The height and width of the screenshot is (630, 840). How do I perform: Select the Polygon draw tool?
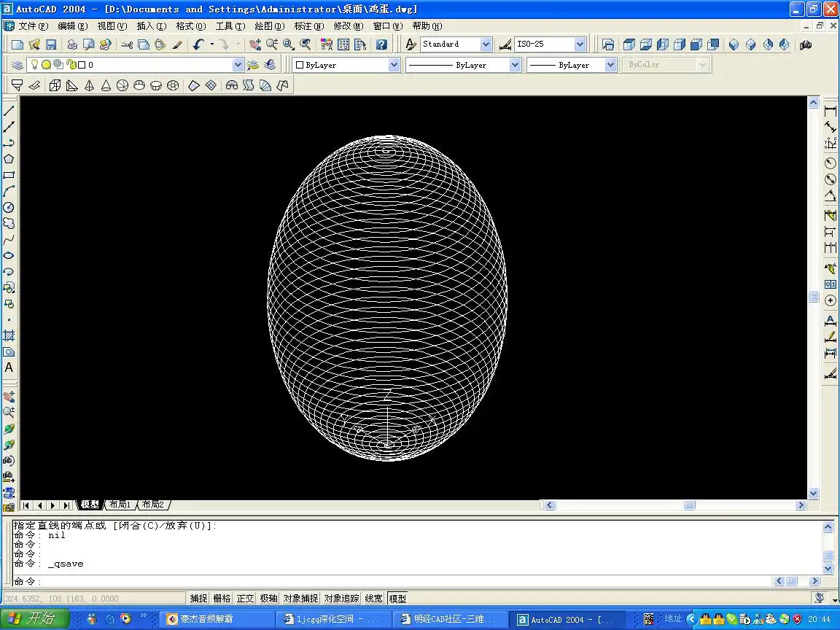click(9, 159)
